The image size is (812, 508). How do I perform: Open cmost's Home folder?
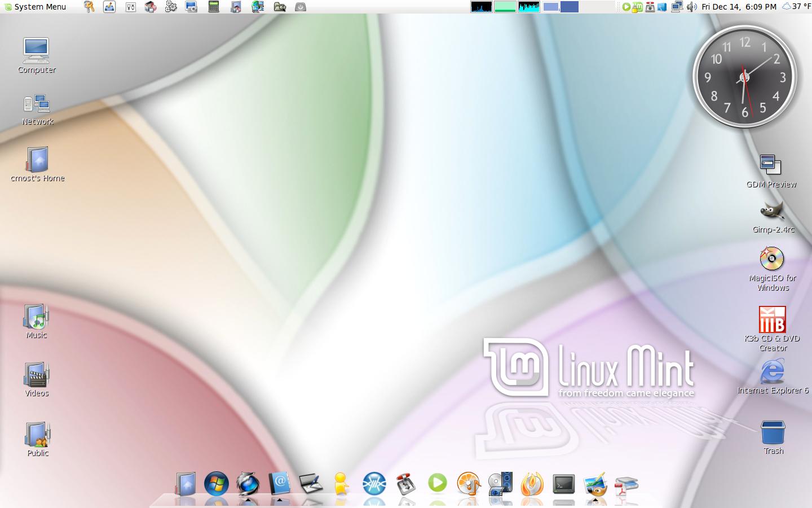coord(37,164)
